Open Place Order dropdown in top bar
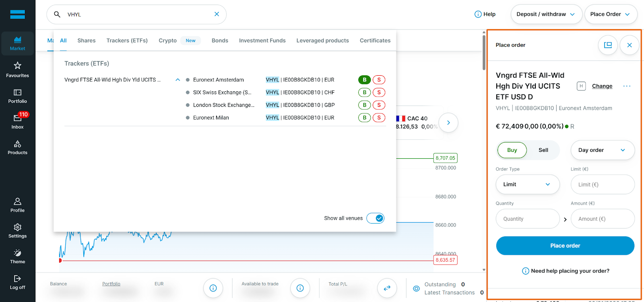644x302 pixels. (x=611, y=14)
